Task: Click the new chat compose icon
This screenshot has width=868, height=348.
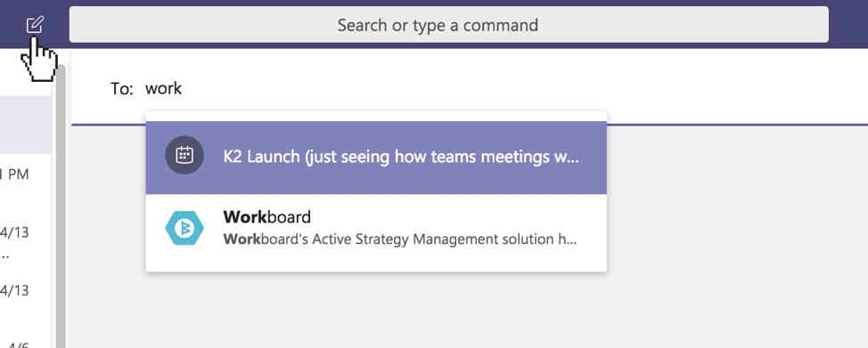Action: 35,25
